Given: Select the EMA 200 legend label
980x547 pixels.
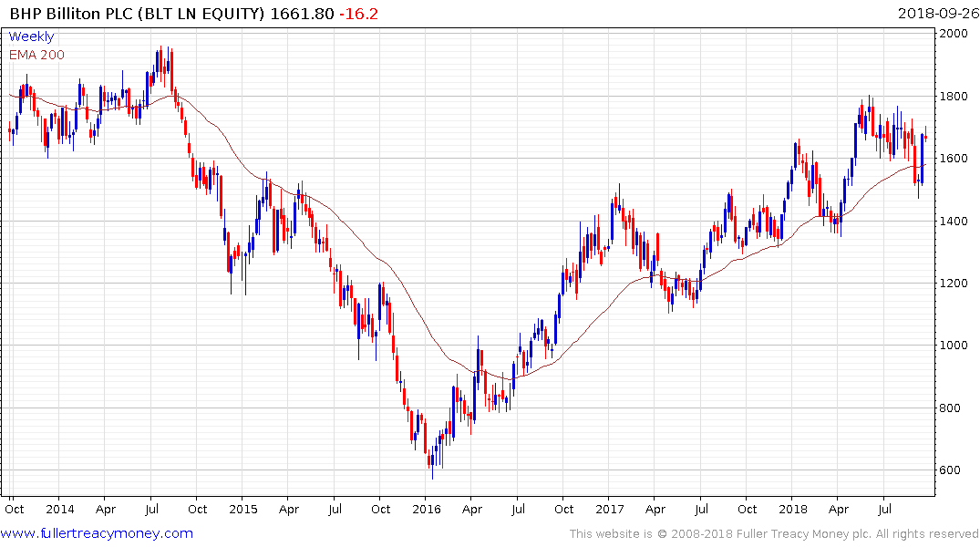Looking at the screenshot, I should click(x=36, y=55).
